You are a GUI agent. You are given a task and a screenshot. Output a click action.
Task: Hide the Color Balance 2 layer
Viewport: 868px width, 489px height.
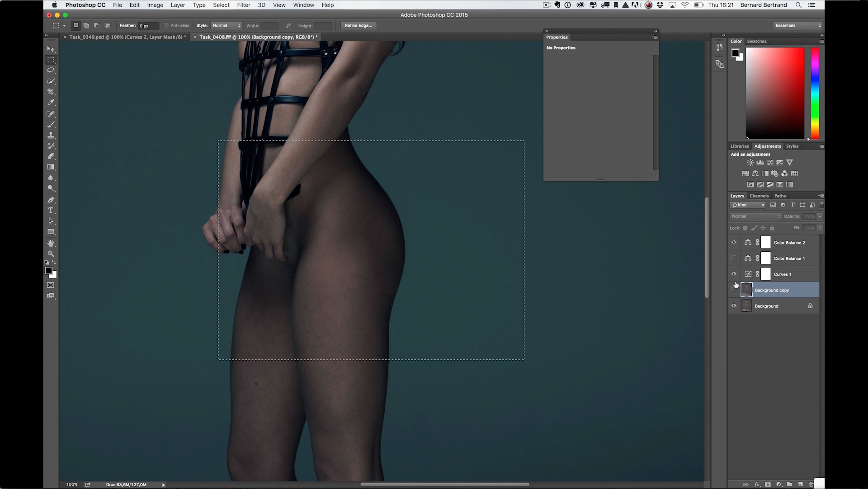[x=733, y=242]
